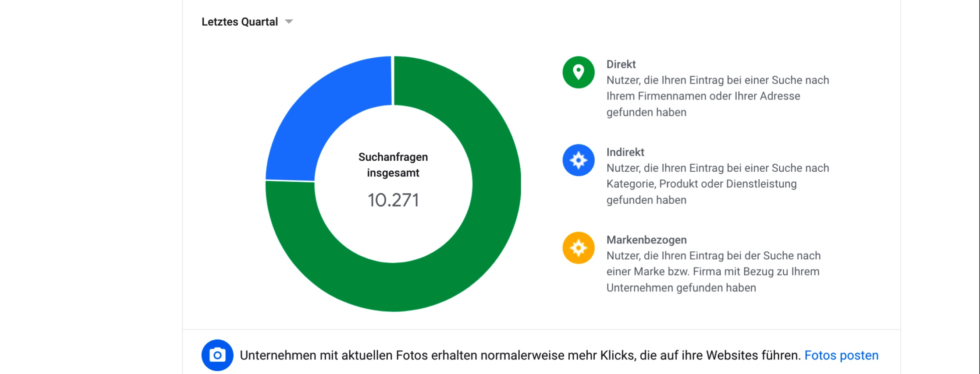The image size is (980, 374).
Task: Click the blue camera icon
Action: [217, 355]
